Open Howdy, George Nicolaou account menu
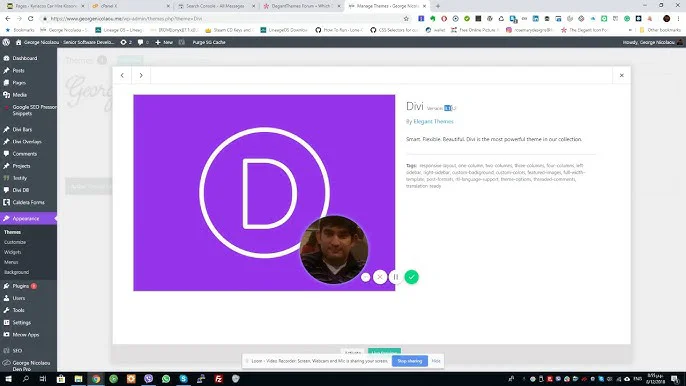The width and height of the screenshot is (686, 386). [x=652, y=42]
